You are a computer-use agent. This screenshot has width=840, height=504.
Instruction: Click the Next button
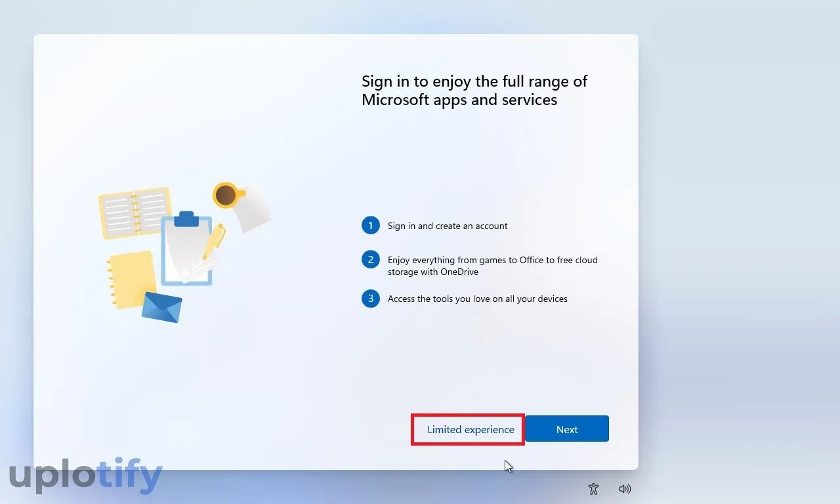pos(567,429)
